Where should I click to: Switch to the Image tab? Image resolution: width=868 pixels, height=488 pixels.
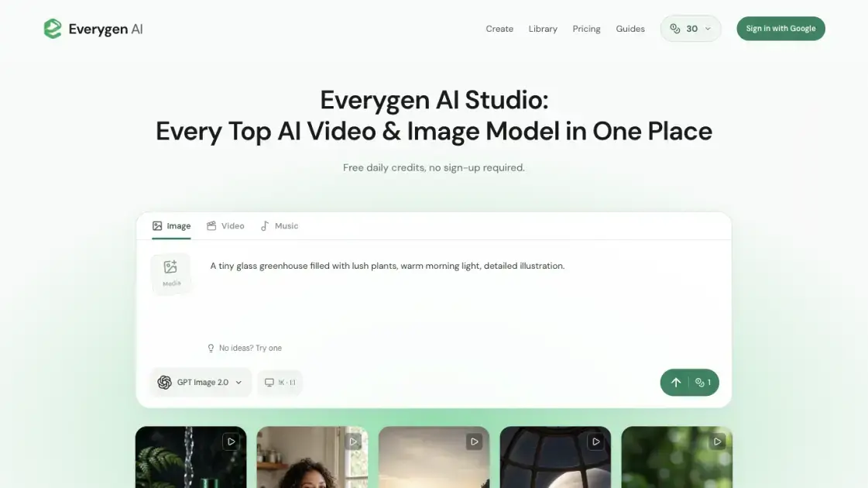click(172, 226)
